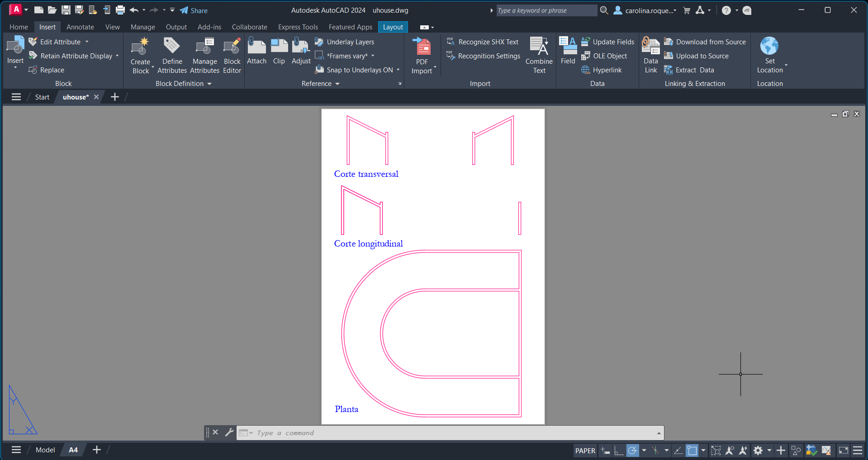Toggle Object Snap in the status bar
This screenshot has height=460, width=868.
(692, 451)
